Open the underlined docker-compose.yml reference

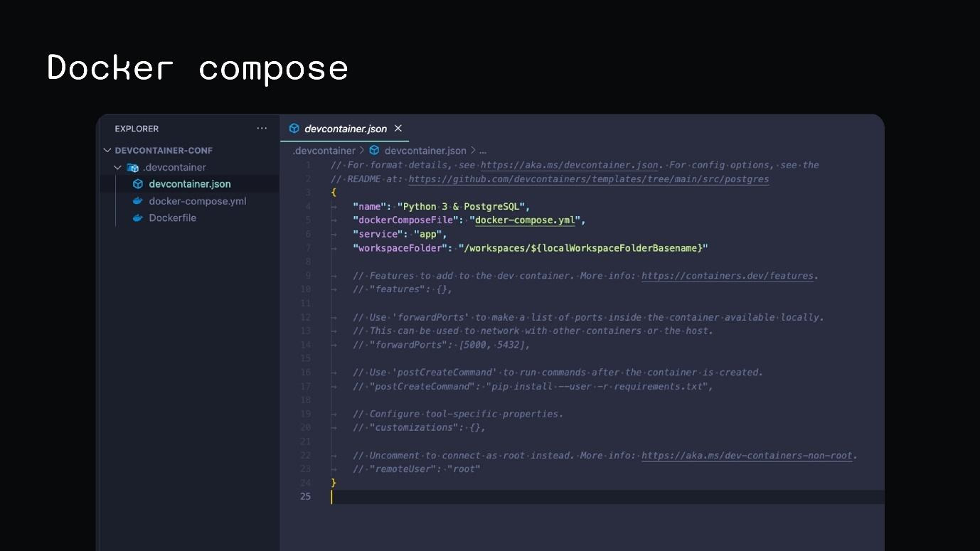(525, 220)
